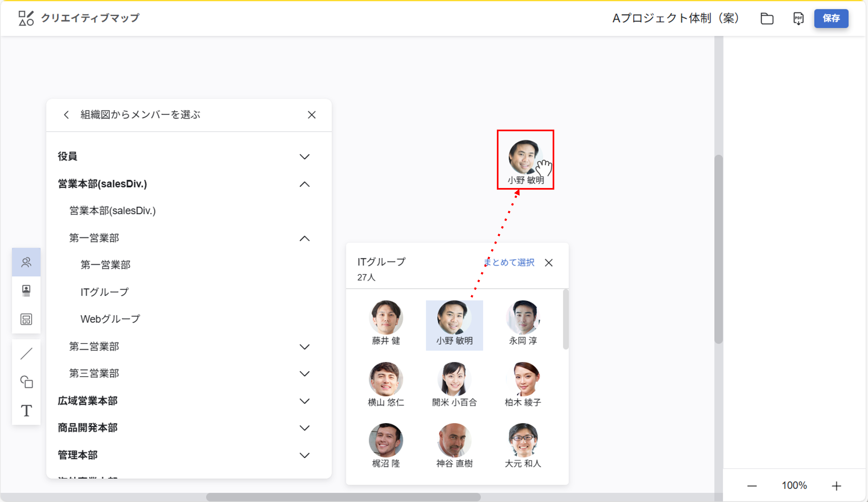This screenshot has width=868, height=502.
Task: Click the まとめて選択 link
Action: (x=509, y=262)
